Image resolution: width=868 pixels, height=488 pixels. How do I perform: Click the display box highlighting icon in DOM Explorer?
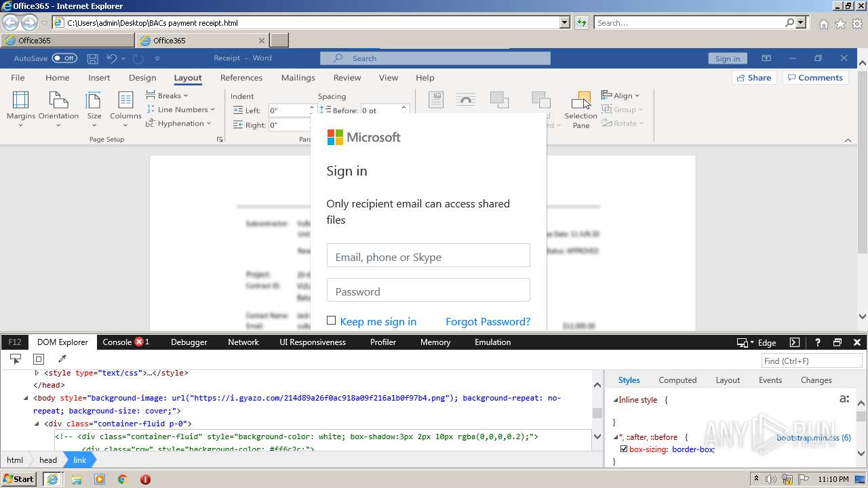(39, 359)
